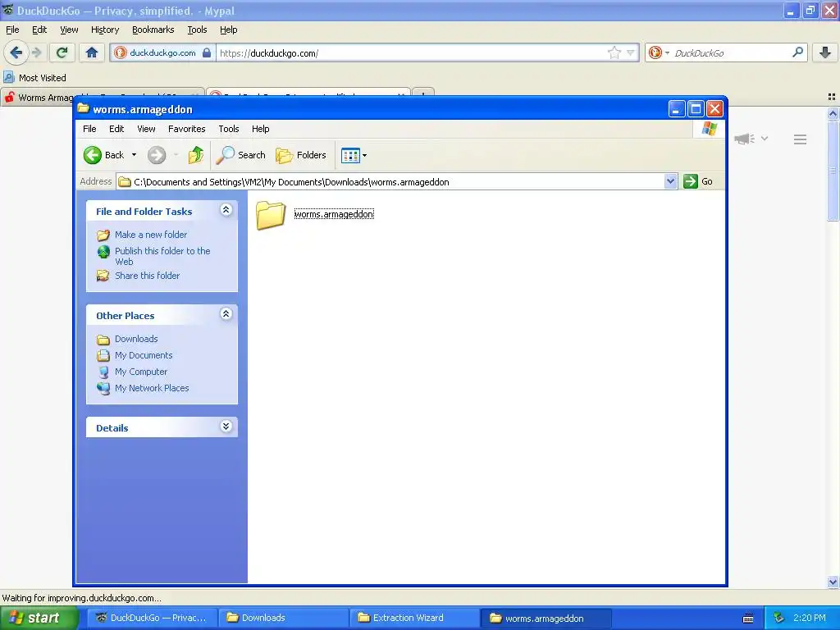Screen dimensions: 840x630
Task: Switch to DuckDuckGo Mypal taskbar button
Action: click(153, 618)
